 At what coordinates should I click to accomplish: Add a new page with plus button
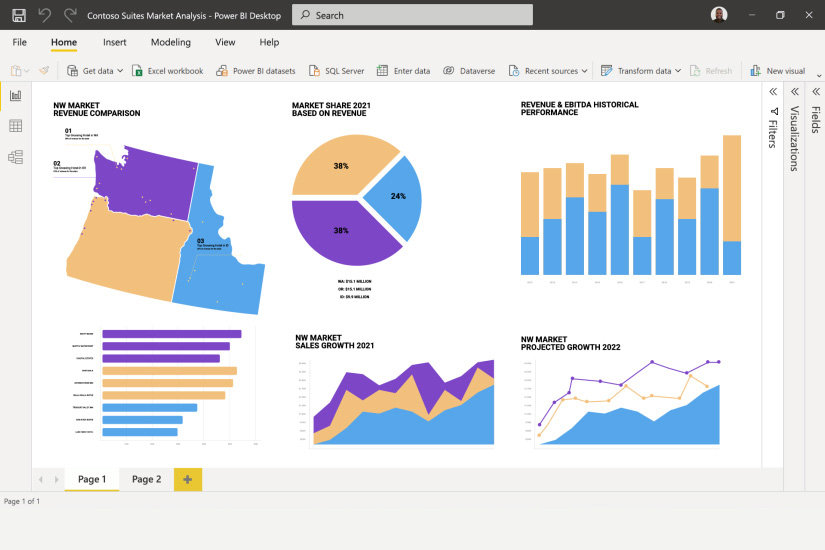click(188, 479)
